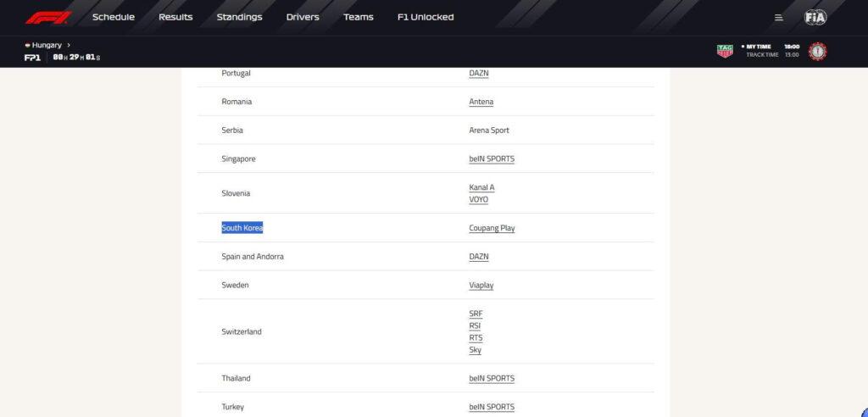Open Sky link for Switzerland
This screenshot has height=417, width=868.
coord(475,351)
